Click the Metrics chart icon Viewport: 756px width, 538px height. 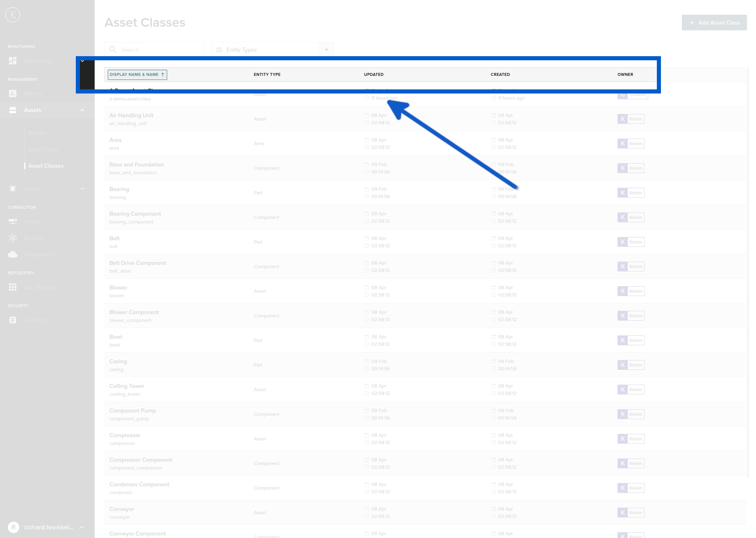13,93
